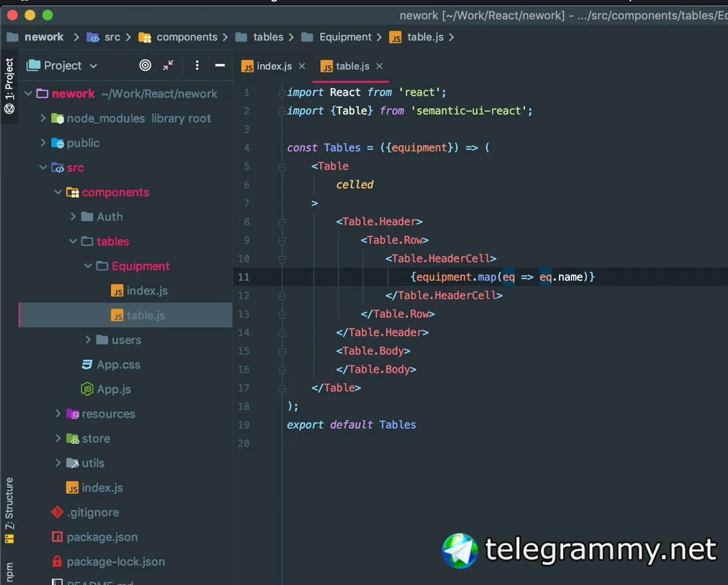Close the table.js editor tab

click(379, 66)
